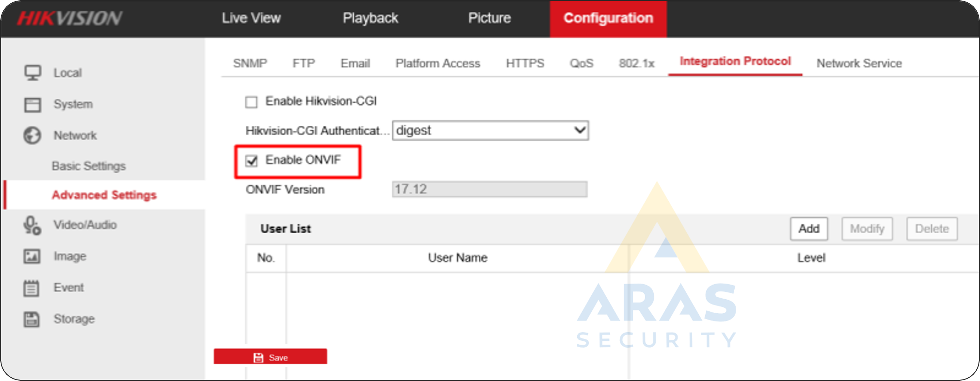The height and width of the screenshot is (381, 980).
Task: Click the Hikvision logo
Action: click(70, 18)
